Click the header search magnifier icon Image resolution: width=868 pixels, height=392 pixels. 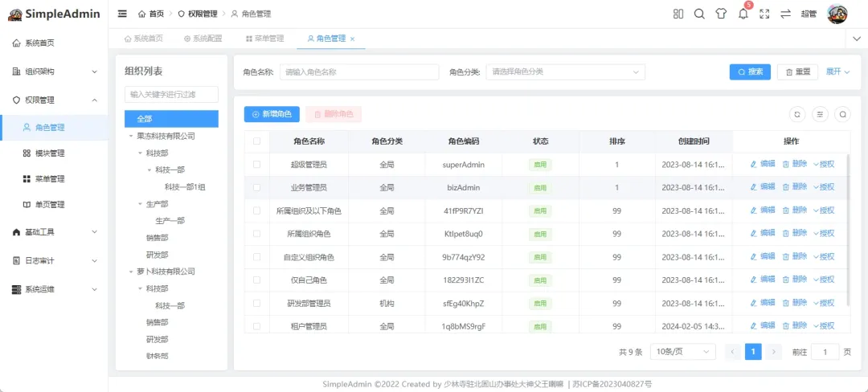click(699, 14)
